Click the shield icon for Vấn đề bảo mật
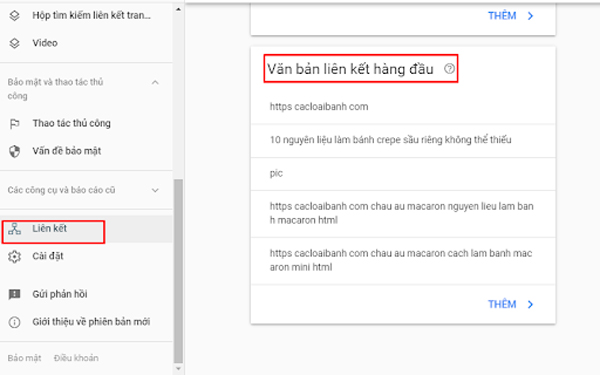Viewport: 600px width, 375px height. (x=15, y=151)
